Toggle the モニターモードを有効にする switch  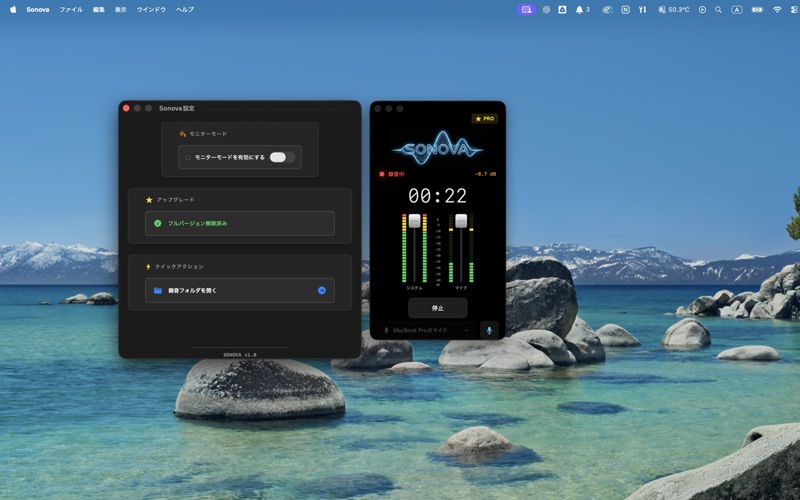(282, 157)
